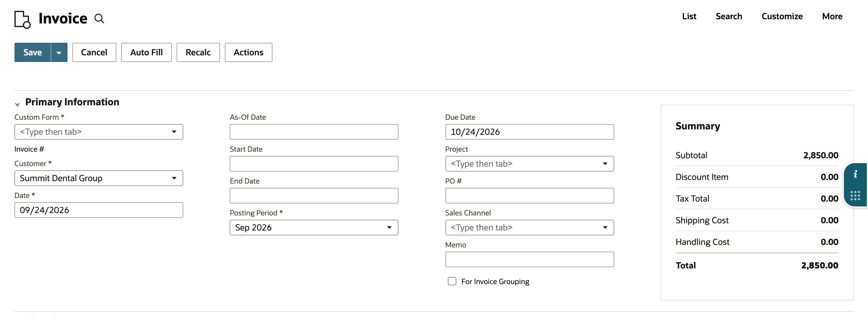Click the Handling Cost label
The image size is (868, 319).
pos(702,242)
